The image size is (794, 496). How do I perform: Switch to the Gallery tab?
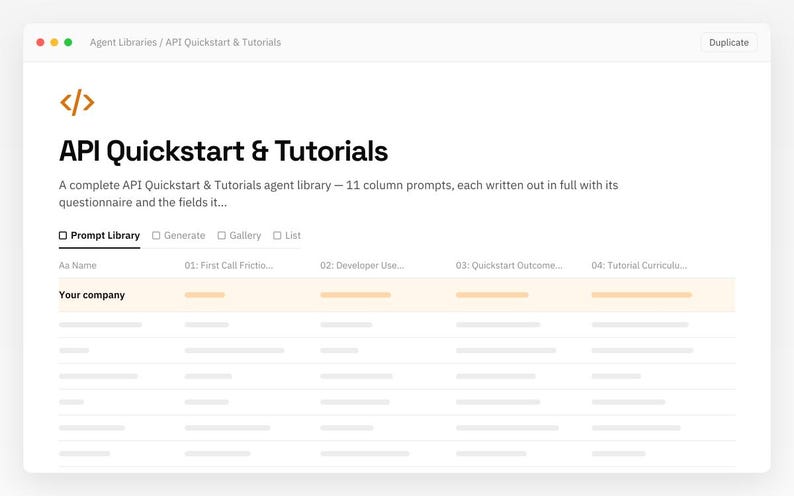[239, 235]
